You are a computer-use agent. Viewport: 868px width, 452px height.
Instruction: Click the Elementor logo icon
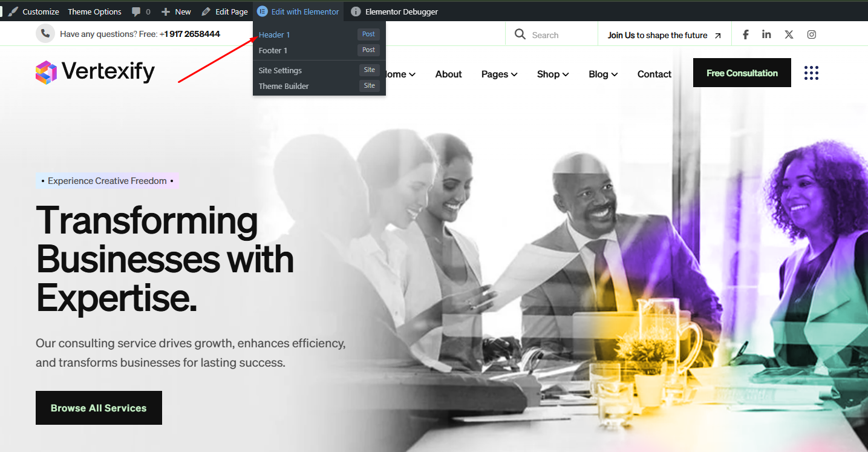pyautogui.click(x=262, y=11)
